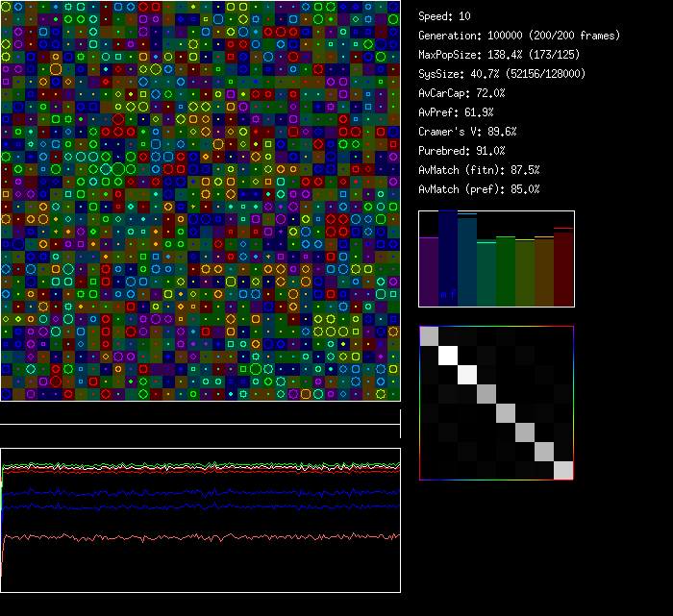This screenshot has width=673, height=616.
Task: Click the blue "m f" label in histogram
Action: pos(448,294)
